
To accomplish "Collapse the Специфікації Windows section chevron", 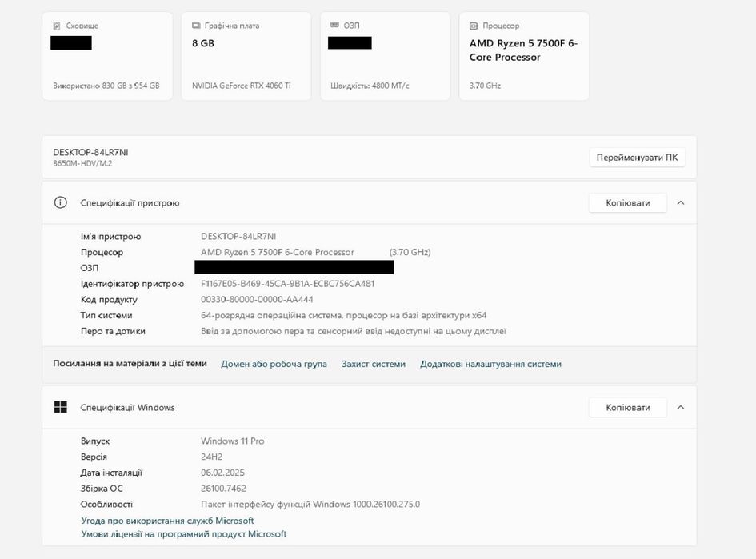I will (681, 408).
